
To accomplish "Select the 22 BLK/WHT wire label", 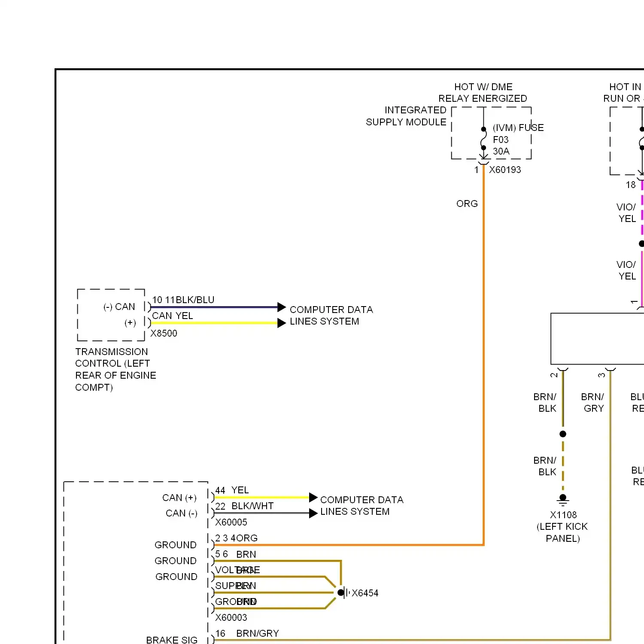I will [244, 506].
